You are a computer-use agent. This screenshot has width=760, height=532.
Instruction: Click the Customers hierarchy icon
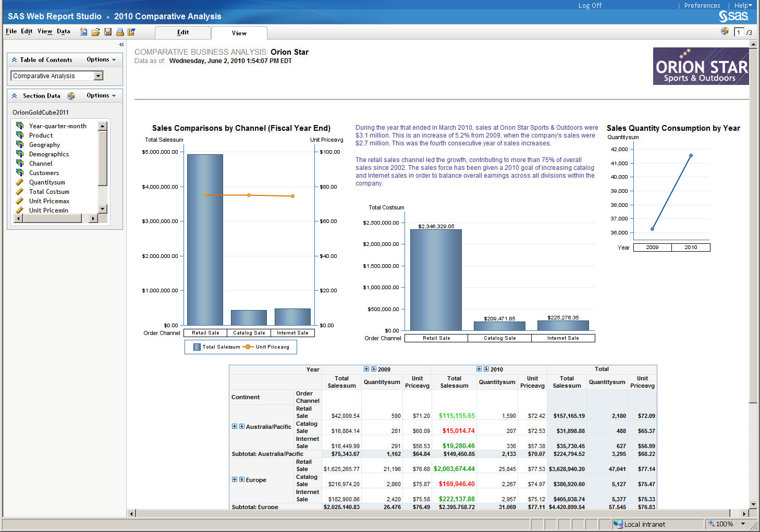pos(20,172)
